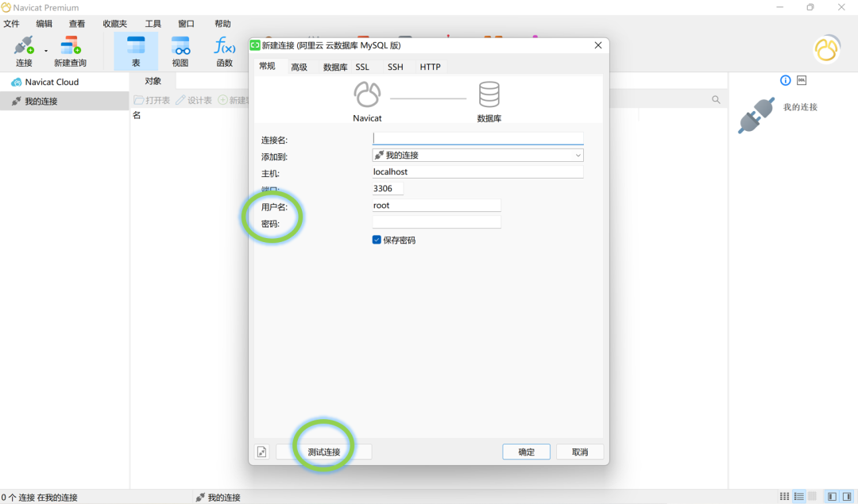Switch to the 常规 tab in dialog

click(x=267, y=66)
